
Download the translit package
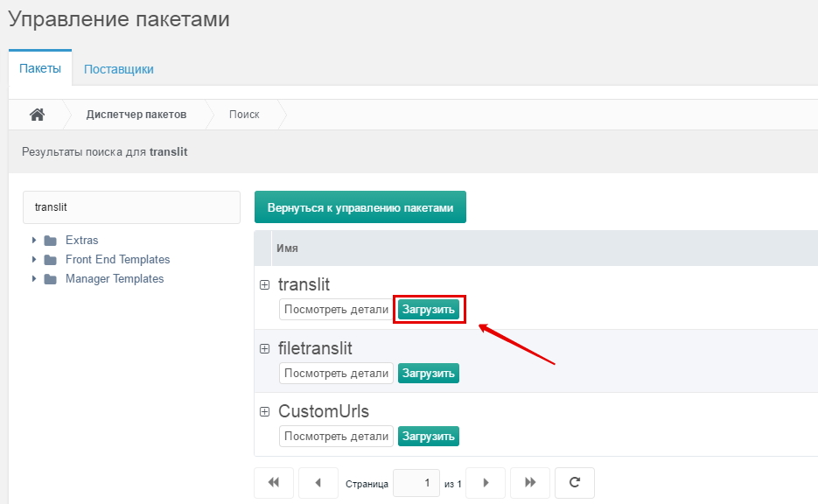coord(429,310)
